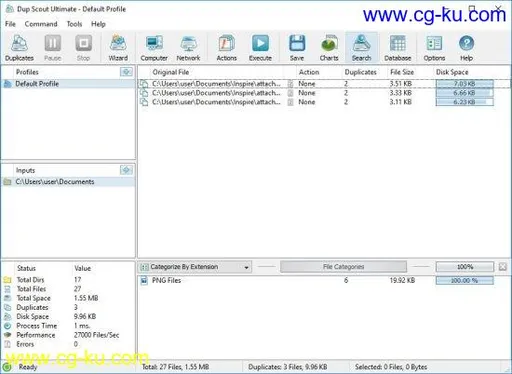Click the 100.00 % PNG Files bar

pyautogui.click(x=465, y=281)
